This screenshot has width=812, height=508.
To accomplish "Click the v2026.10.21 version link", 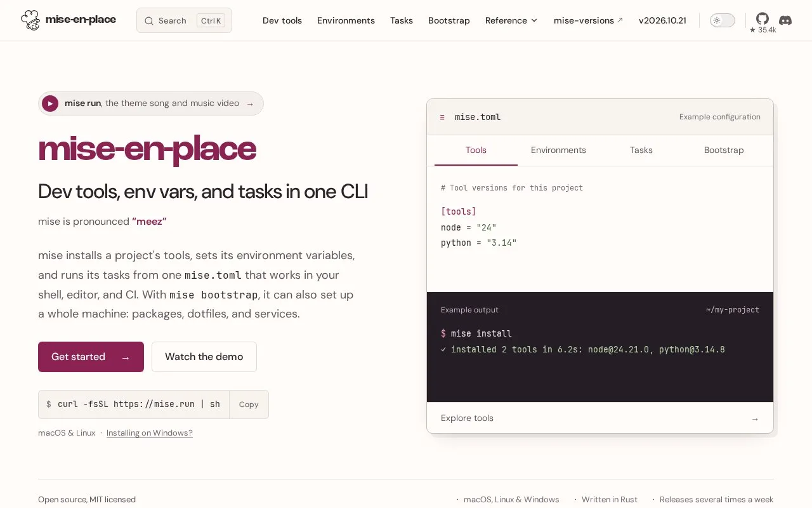I will (662, 20).
